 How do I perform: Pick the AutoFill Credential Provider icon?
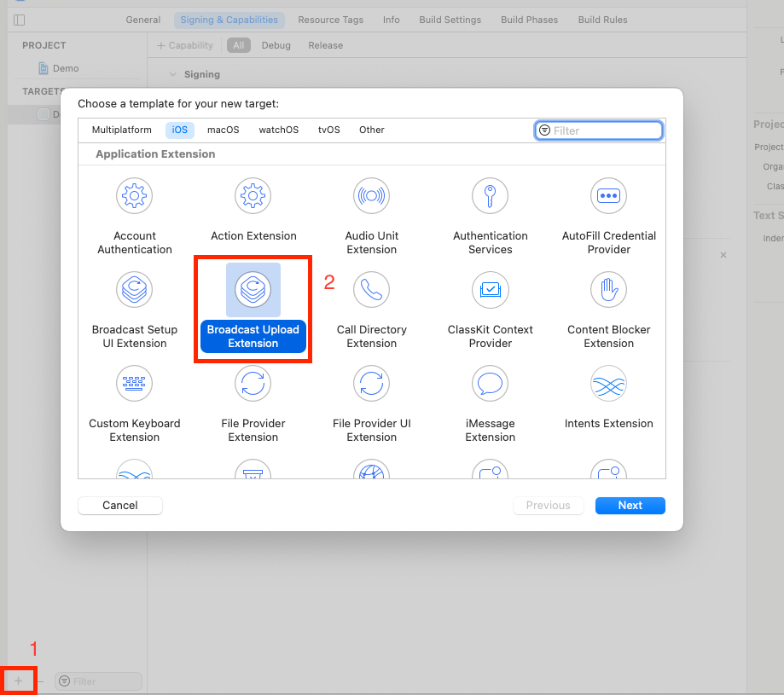pos(608,195)
